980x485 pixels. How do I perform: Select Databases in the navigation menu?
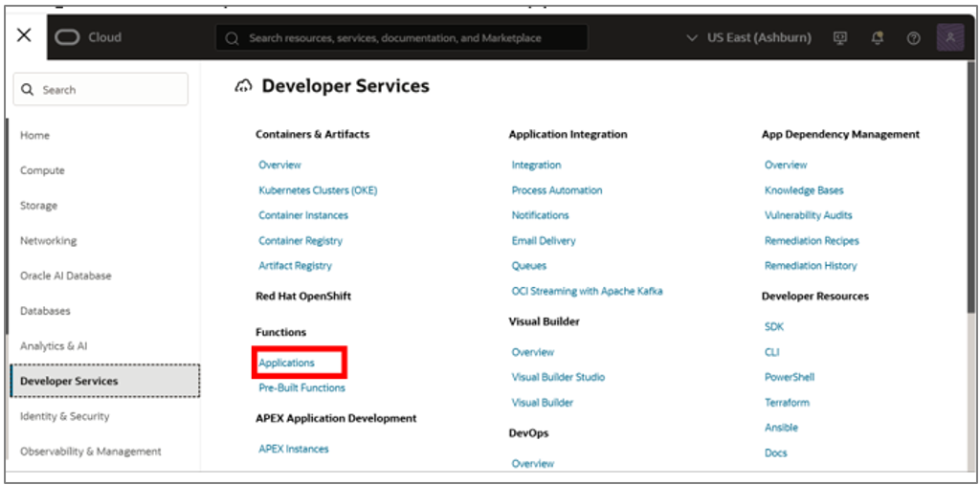[x=45, y=311]
